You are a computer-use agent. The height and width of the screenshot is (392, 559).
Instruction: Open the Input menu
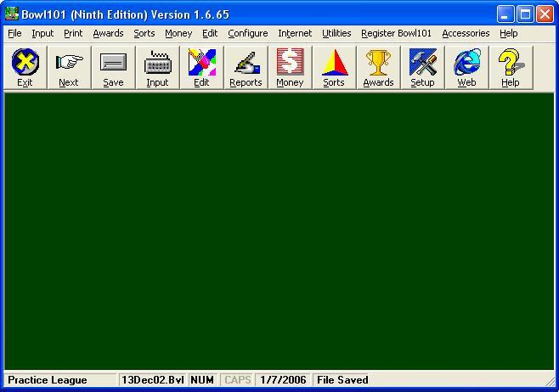pos(42,33)
